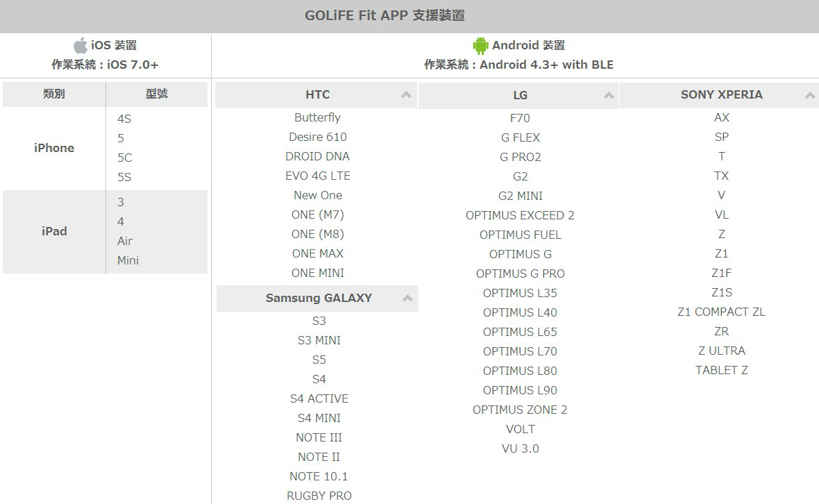Click LG OPTIMUS ZONE 2 entry
The image size is (819, 504).
(x=521, y=410)
